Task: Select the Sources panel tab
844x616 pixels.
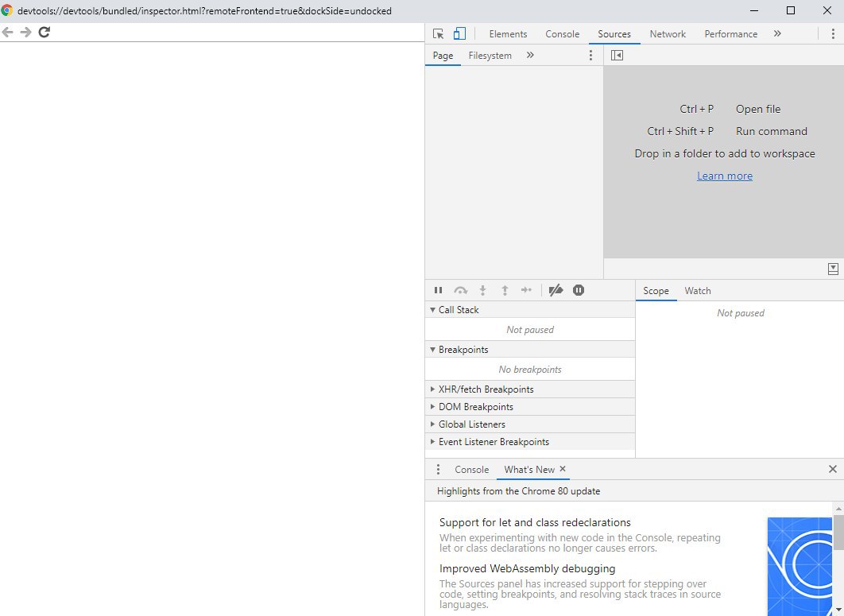Action: click(614, 34)
